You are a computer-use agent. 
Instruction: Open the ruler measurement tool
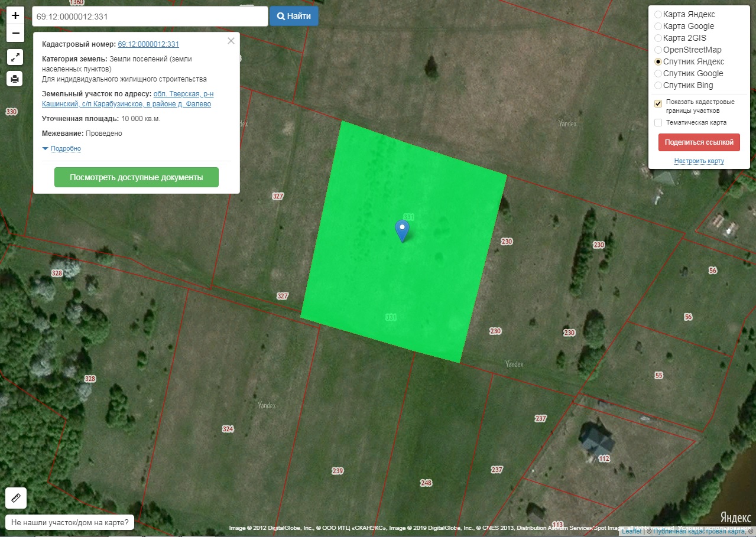16,498
